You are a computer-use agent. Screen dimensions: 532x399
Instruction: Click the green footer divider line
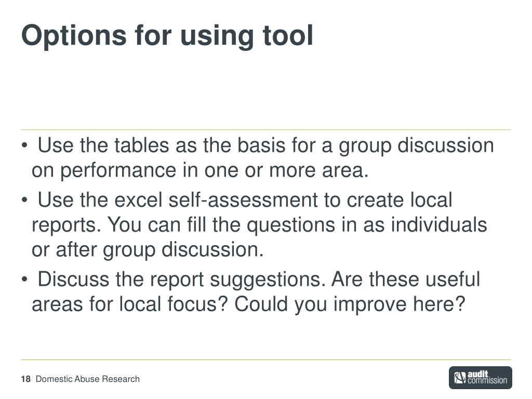point(266,360)
